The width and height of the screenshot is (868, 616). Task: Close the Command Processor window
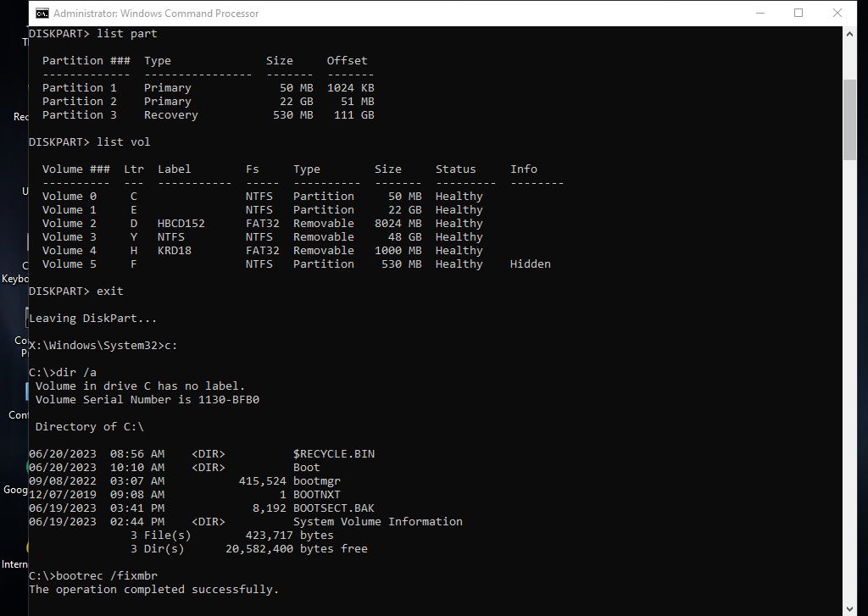(837, 13)
